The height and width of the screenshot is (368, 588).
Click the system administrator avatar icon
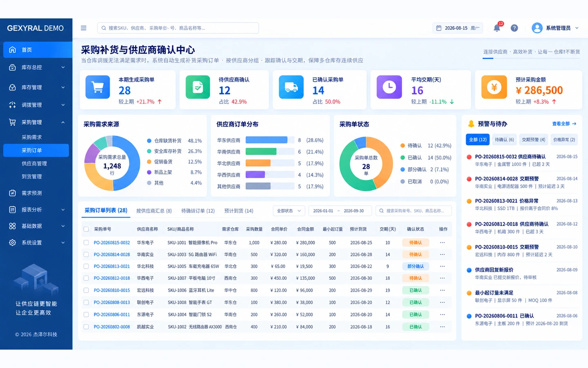537,28
